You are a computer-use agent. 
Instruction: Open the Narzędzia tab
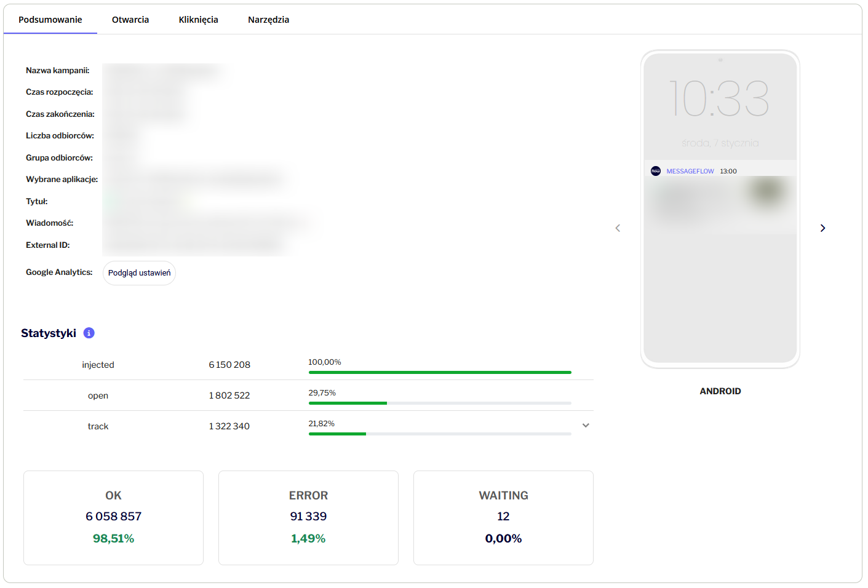pyautogui.click(x=268, y=20)
